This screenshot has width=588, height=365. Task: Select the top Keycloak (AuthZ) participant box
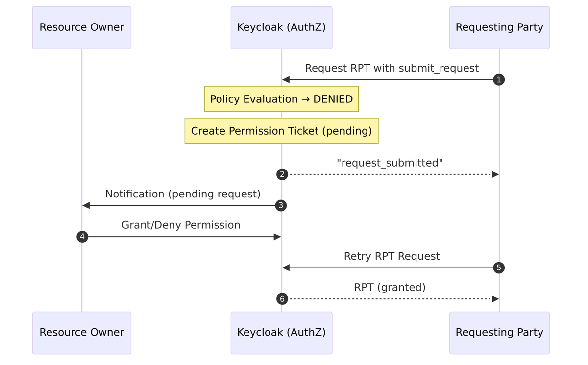click(x=281, y=27)
